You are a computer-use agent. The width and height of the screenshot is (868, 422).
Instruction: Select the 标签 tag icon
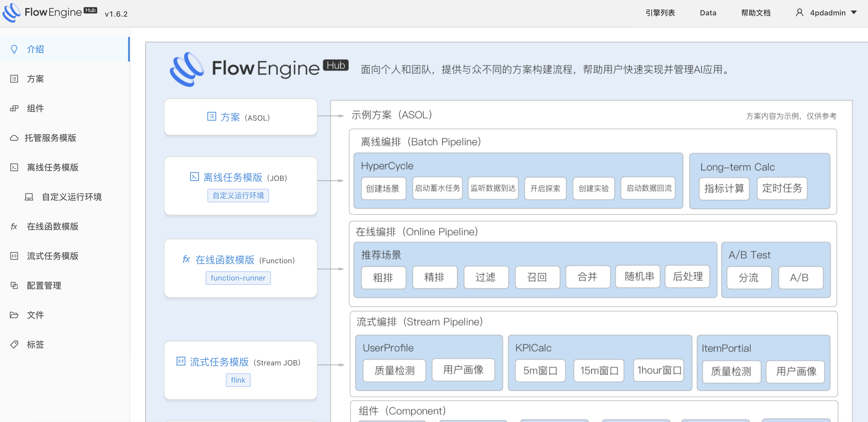coord(14,344)
